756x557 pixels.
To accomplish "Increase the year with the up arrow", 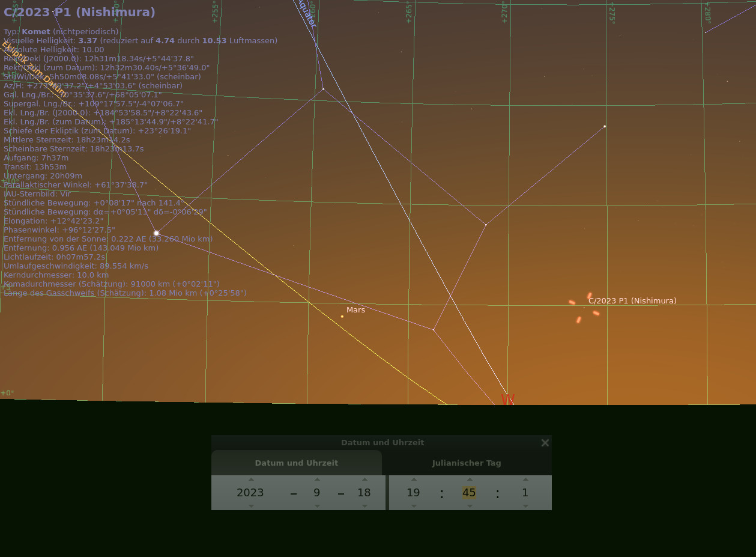I will point(251,479).
